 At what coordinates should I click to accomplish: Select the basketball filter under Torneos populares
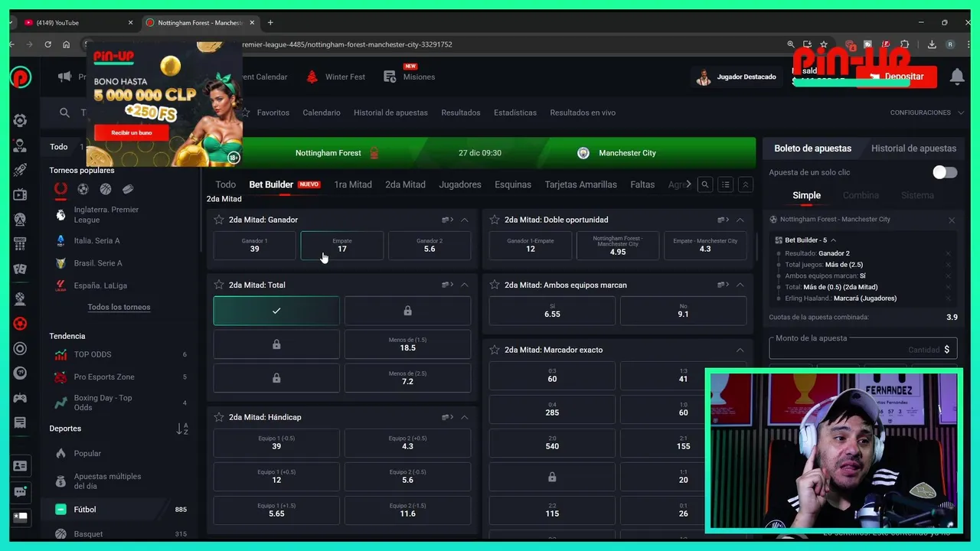click(x=105, y=189)
